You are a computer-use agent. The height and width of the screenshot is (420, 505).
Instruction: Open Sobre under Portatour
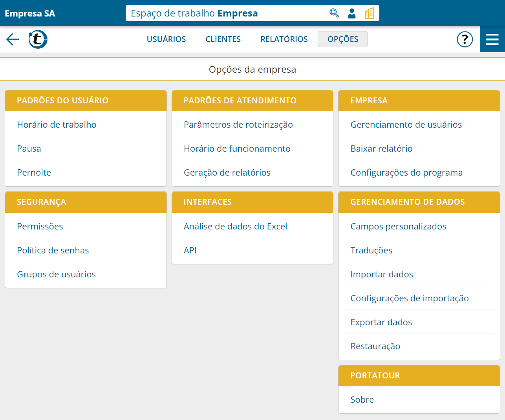pos(419,400)
